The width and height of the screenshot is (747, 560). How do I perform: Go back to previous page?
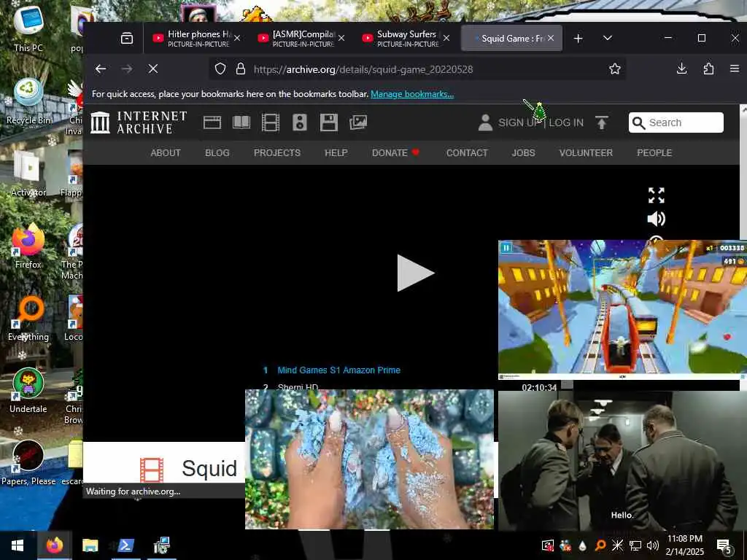tap(101, 69)
